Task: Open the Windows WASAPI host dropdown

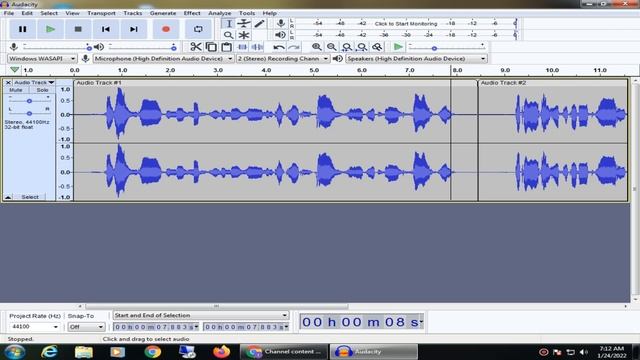Action: point(42,59)
